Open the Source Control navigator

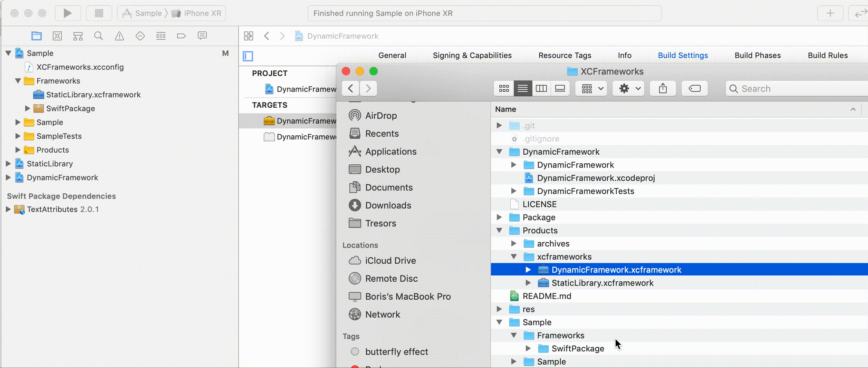click(57, 36)
